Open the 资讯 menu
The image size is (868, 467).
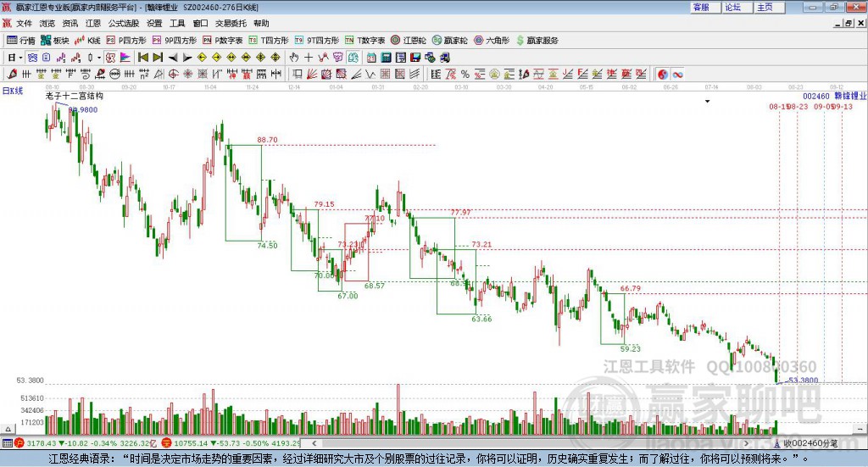coord(70,23)
